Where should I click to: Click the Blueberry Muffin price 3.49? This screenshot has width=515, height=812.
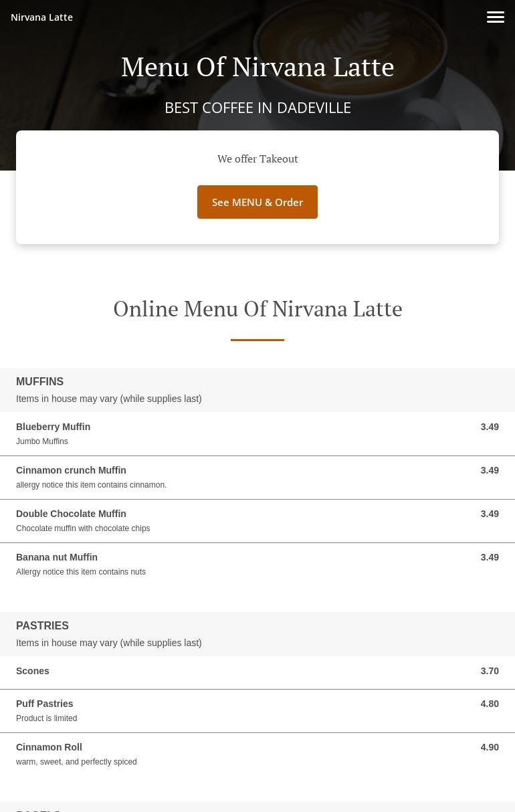point(490,427)
